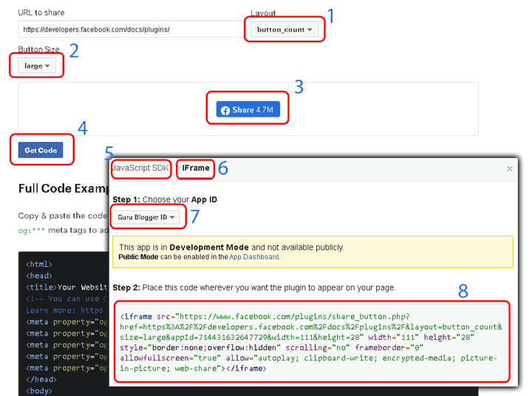Open the Button Size large dropdown
This screenshot has width=532, height=396.
(x=37, y=66)
